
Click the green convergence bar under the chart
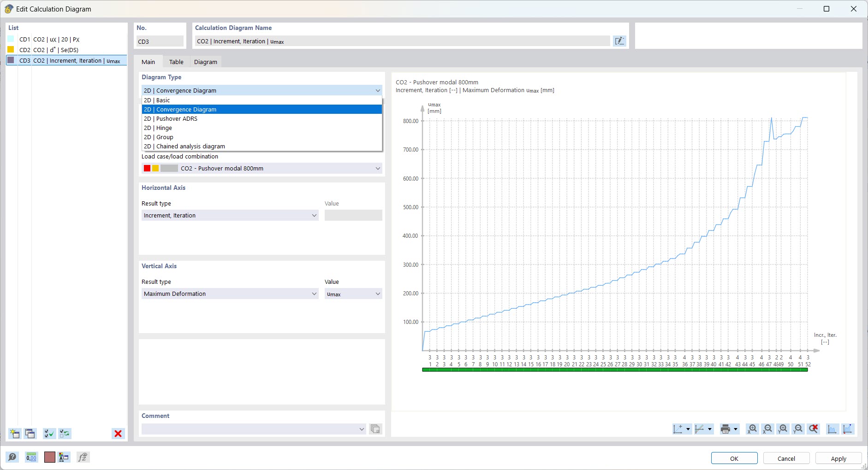click(x=615, y=370)
